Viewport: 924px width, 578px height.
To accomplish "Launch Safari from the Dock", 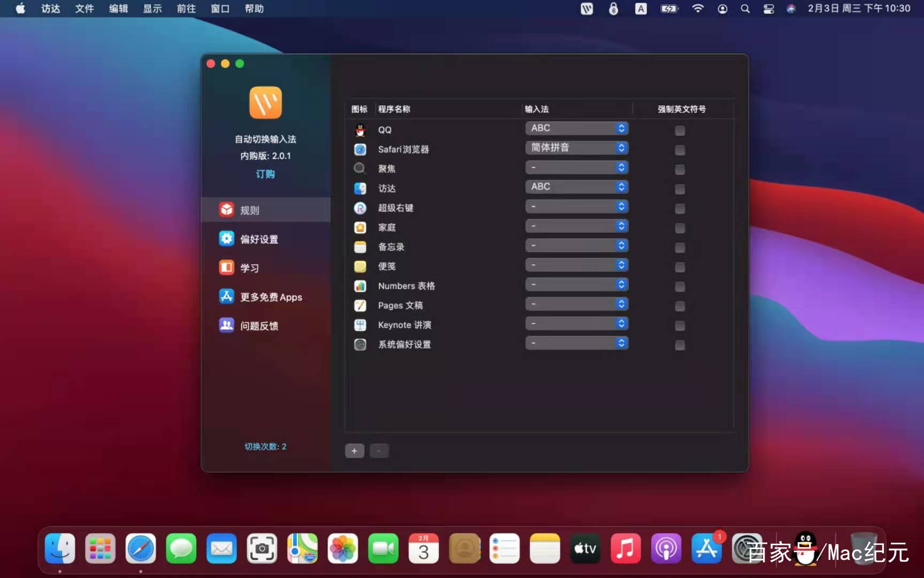I will pyautogui.click(x=141, y=549).
